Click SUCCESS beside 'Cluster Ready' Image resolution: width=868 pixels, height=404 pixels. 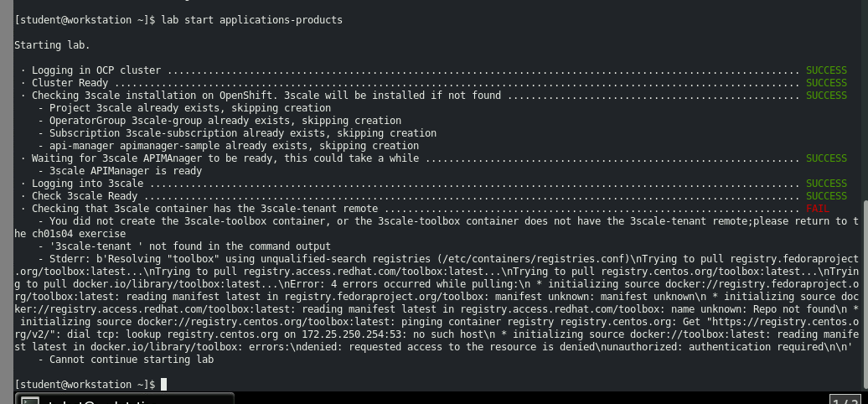826,83
